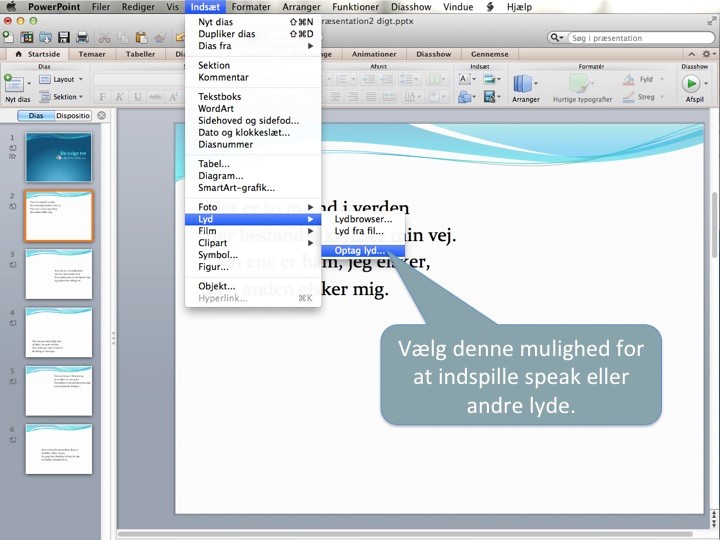This screenshot has width=720, height=540.
Task: Switch to the Temaer ribbon tab
Action: [x=92, y=54]
